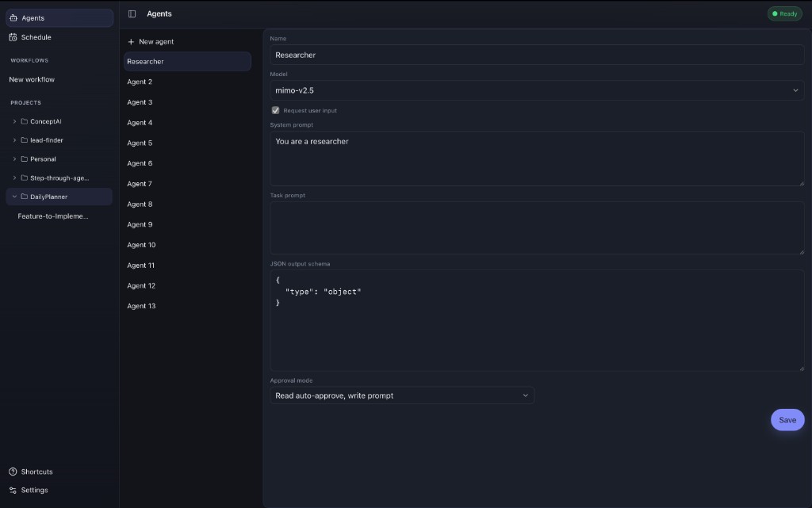812x508 pixels.
Task: Click the Name input field
Action: click(537, 55)
